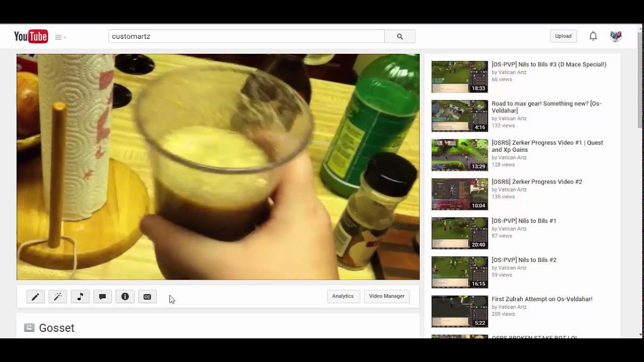Open the notifications bell
Viewport: 644px width, 362px height.
(x=593, y=36)
